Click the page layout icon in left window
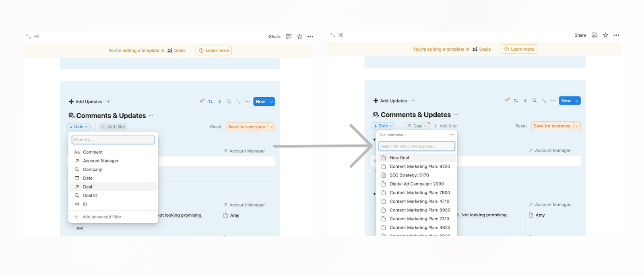 [37, 36]
